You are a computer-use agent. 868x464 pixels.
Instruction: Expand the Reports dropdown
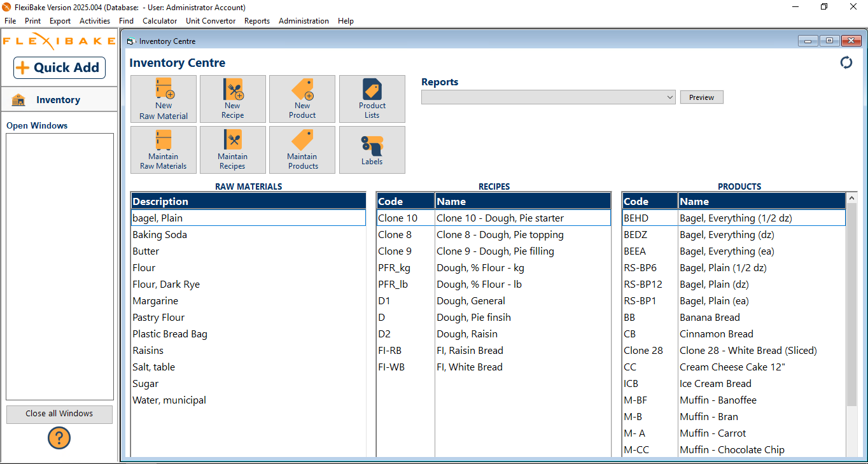pyautogui.click(x=670, y=97)
